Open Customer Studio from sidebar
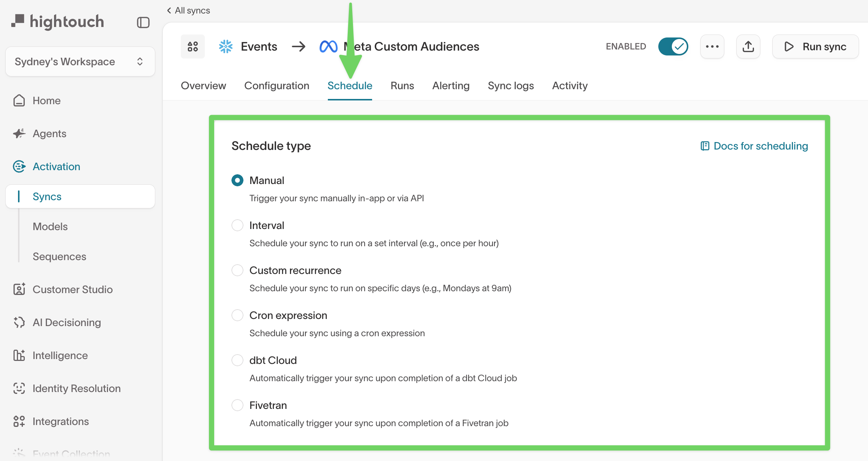This screenshot has height=461, width=868. (72, 289)
